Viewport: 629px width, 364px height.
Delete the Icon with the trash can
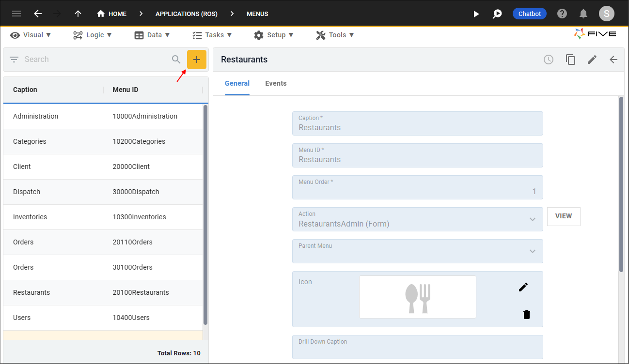527,315
